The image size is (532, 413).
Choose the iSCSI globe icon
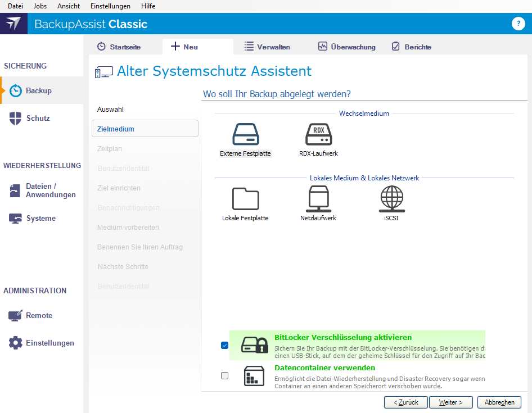pyautogui.click(x=391, y=199)
